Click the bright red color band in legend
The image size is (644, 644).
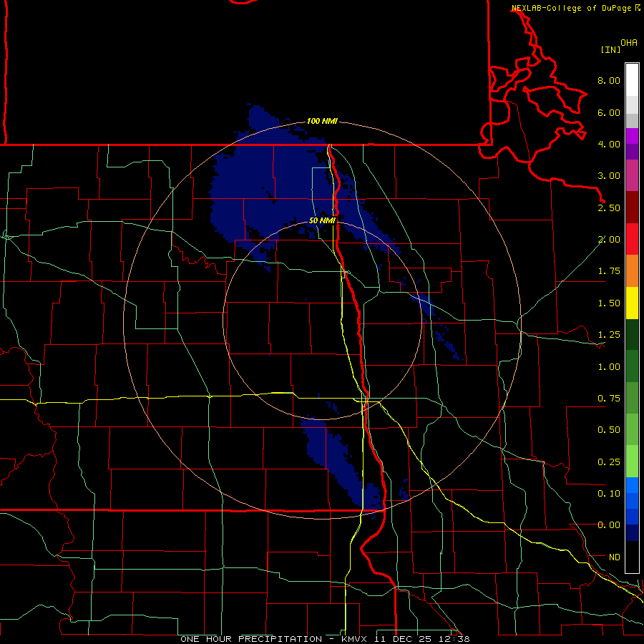coord(632,240)
